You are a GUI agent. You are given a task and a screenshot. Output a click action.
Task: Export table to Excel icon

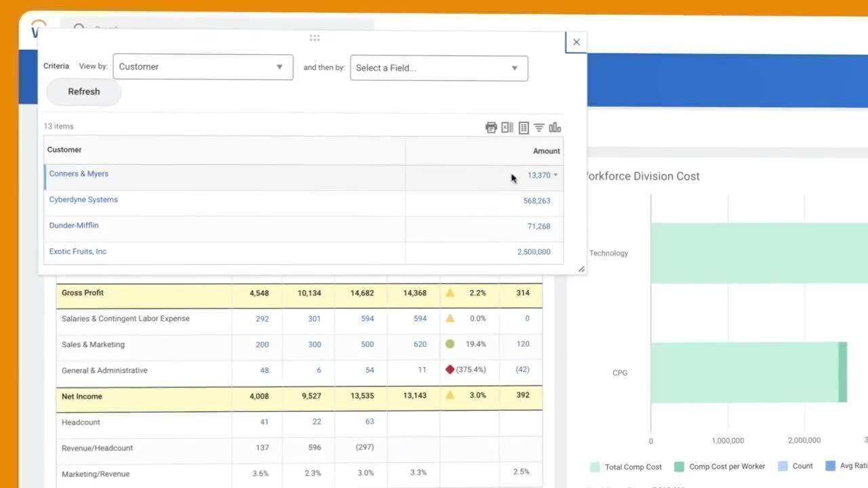507,127
